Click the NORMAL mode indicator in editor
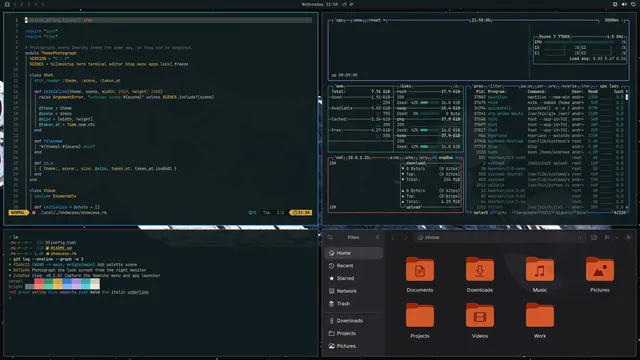Screen dimensions: 640x360 point(18,213)
